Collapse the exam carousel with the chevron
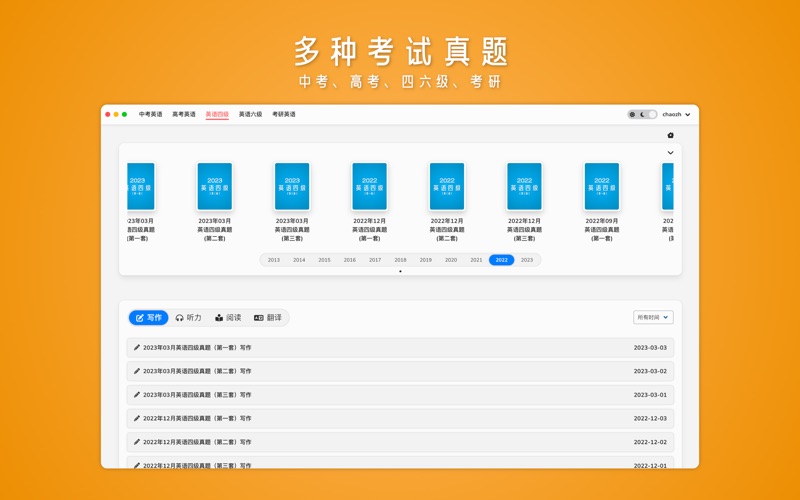Image resolution: width=800 pixels, height=500 pixels. [670, 153]
